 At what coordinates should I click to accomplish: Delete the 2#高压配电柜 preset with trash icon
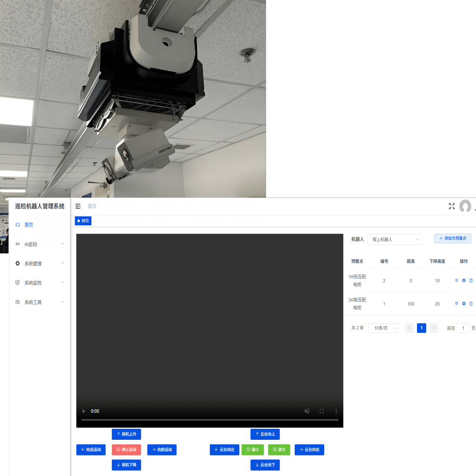(471, 304)
